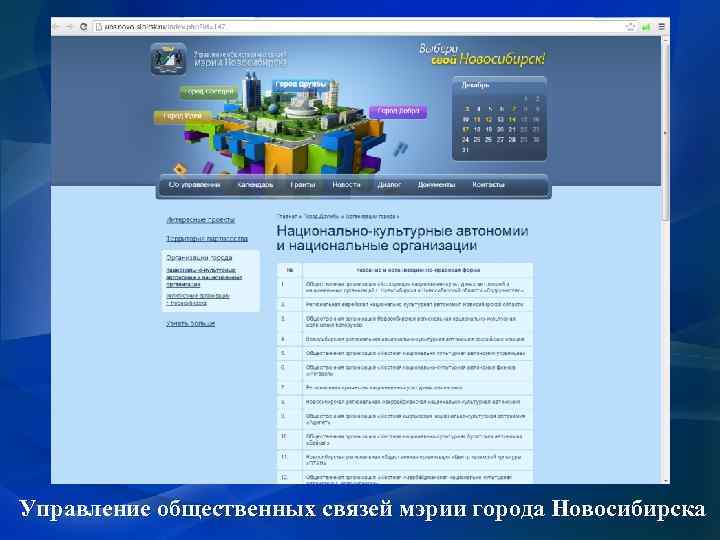Open the 'Об управлении' menu item

pos(194,185)
